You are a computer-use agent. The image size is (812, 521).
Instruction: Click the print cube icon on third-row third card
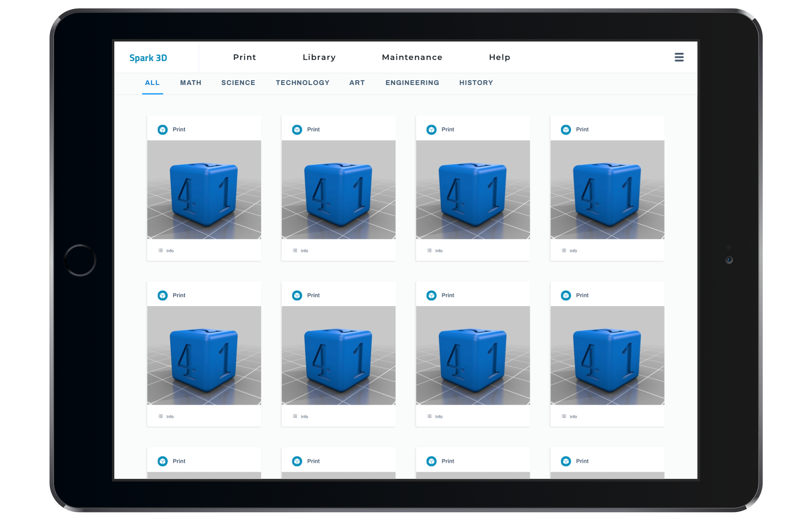431,461
